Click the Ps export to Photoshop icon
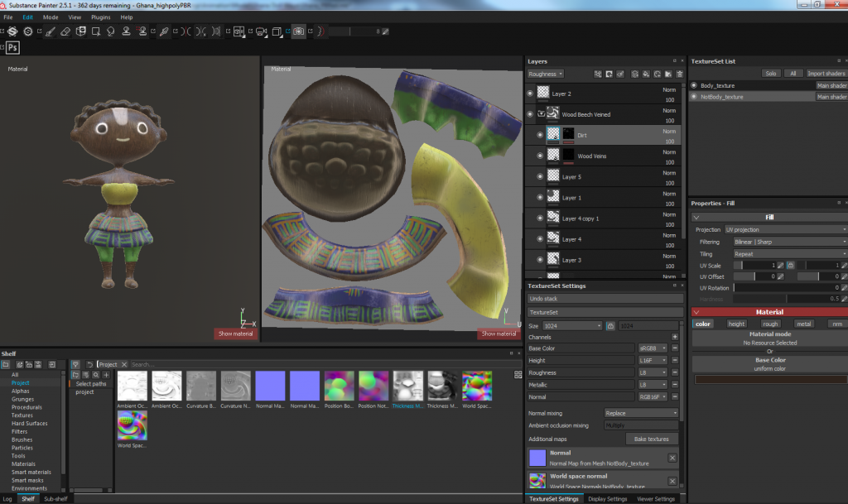The image size is (848, 504). pos(12,47)
